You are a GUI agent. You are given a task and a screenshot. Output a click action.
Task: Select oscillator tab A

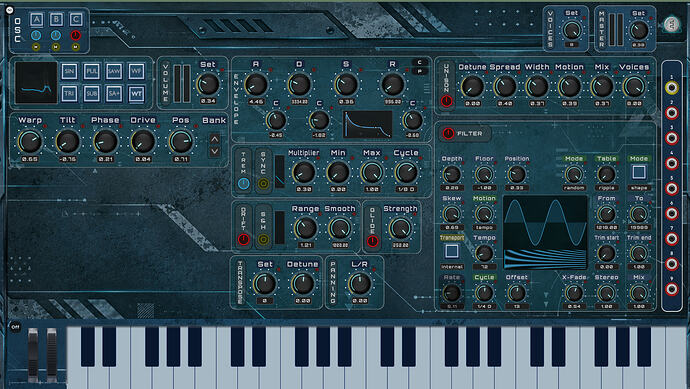click(x=37, y=19)
